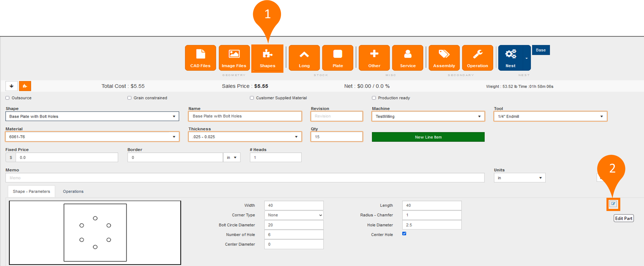
Task: Enable the Outsource checkbox
Action: coord(8,98)
